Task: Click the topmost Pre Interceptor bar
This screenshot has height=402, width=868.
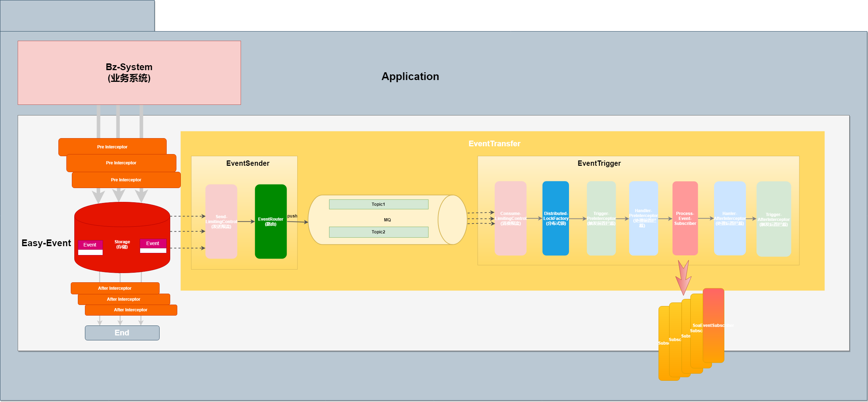Action: click(x=112, y=147)
